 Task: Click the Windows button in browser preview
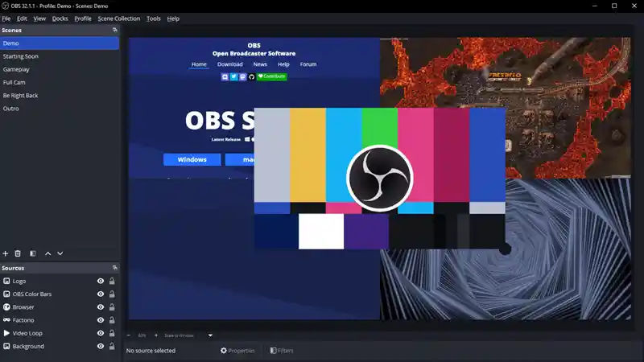pos(192,159)
